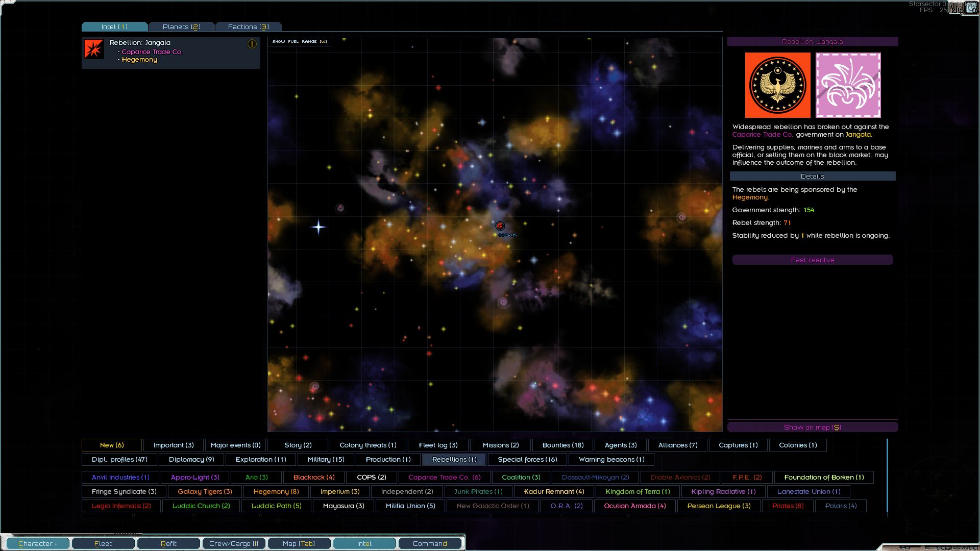Image resolution: width=980 pixels, height=551 pixels.
Task: Switch to the Factions tab
Action: point(248,26)
